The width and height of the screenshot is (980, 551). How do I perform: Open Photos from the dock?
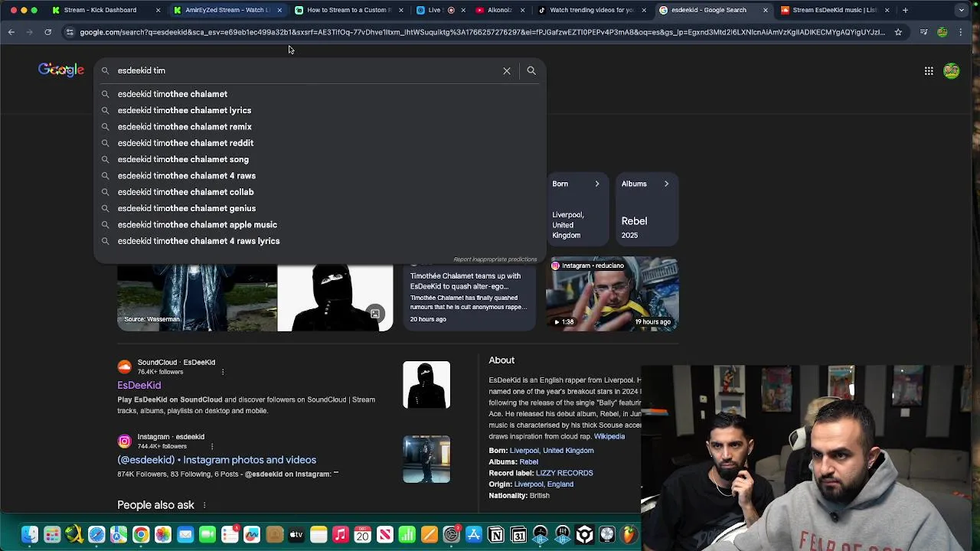[x=163, y=534]
